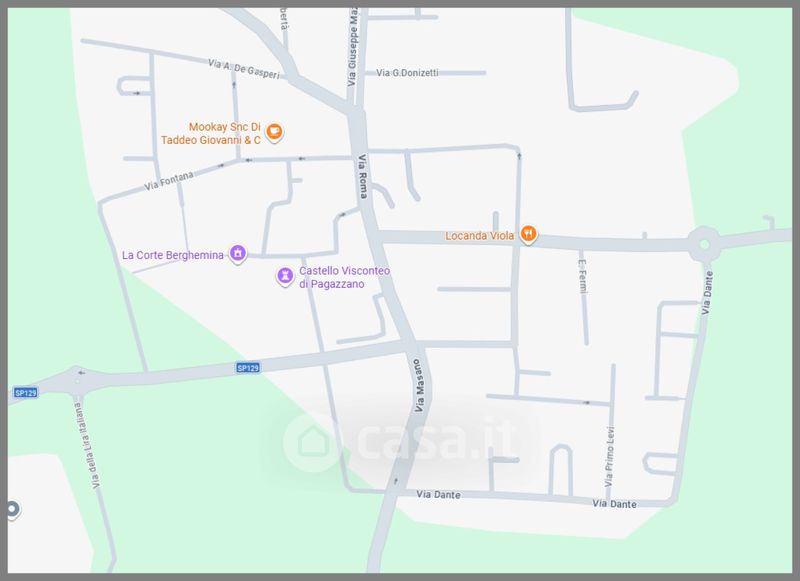Select the Via Primo Levi street label
Image resolution: width=800 pixels, height=581 pixels.
click(609, 457)
